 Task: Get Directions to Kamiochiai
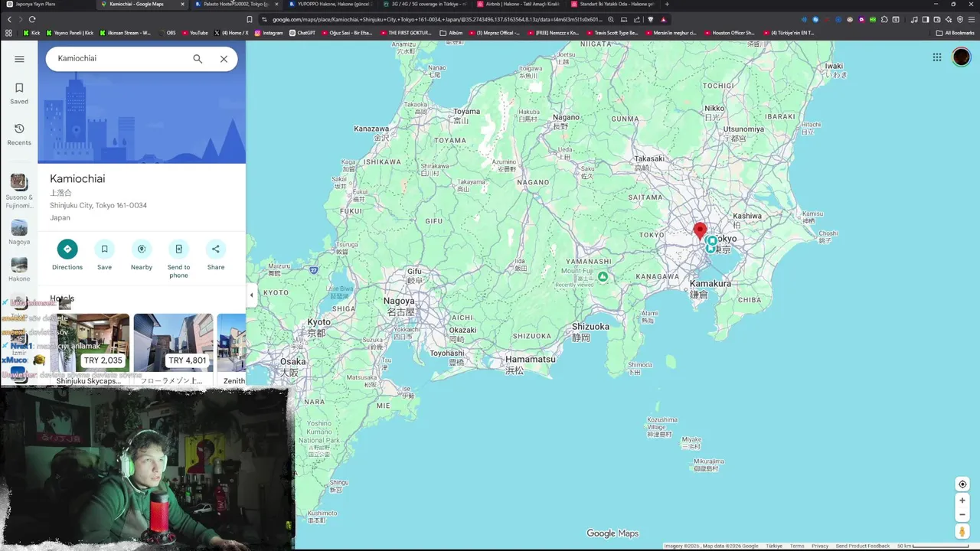coord(67,255)
